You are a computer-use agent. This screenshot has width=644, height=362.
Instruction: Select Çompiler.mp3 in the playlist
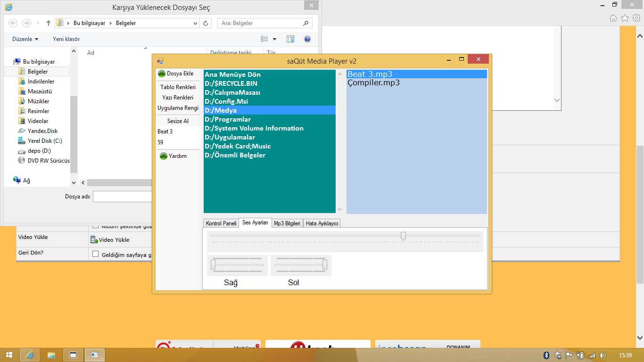pyautogui.click(x=373, y=83)
